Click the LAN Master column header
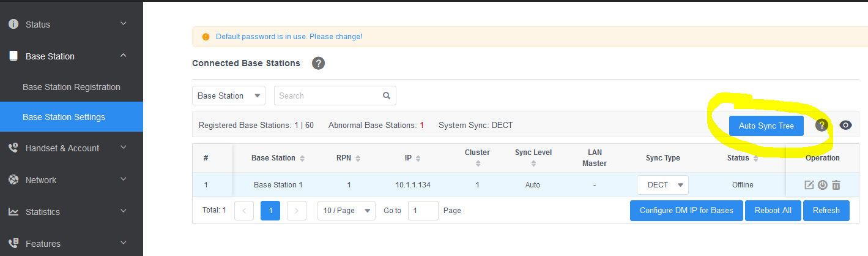The image size is (868, 256). pyautogui.click(x=595, y=158)
